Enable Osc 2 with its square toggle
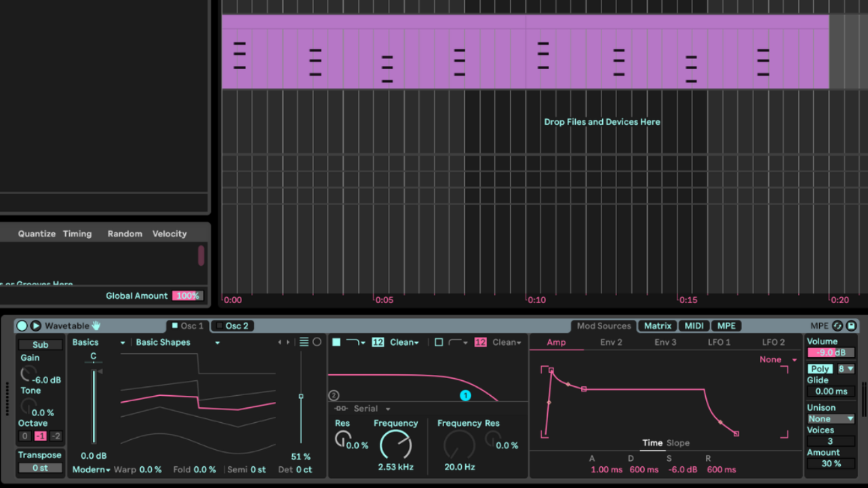This screenshot has width=868, height=488. [x=220, y=326]
